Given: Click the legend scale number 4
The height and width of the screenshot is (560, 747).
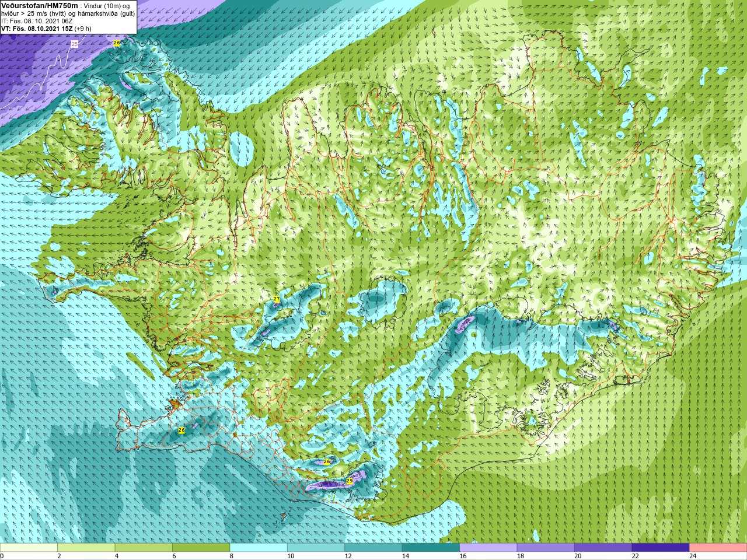Looking at the screenshot, I should pos(117,556).
